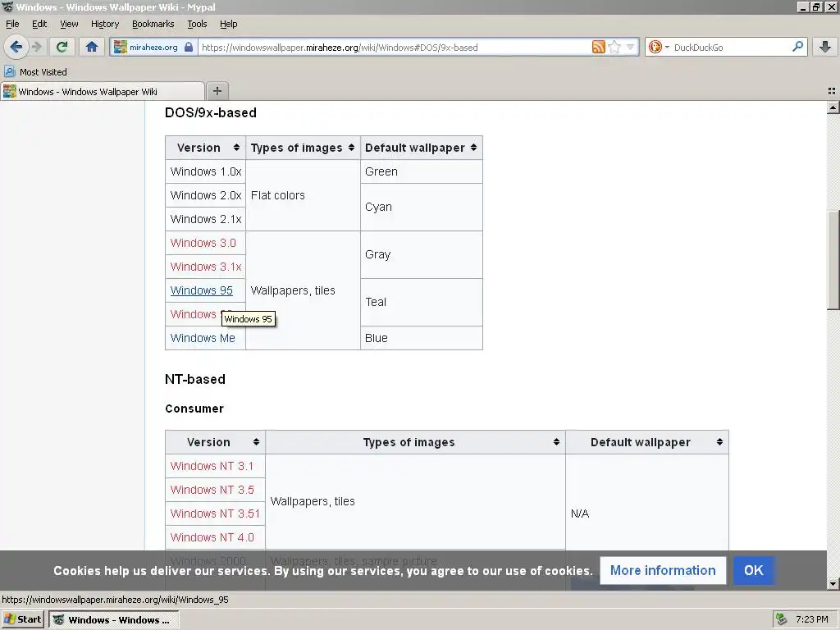Click the vertical scrollbar thumb
This screenshot has width=840, height=630.
click(x=833, y=260)
